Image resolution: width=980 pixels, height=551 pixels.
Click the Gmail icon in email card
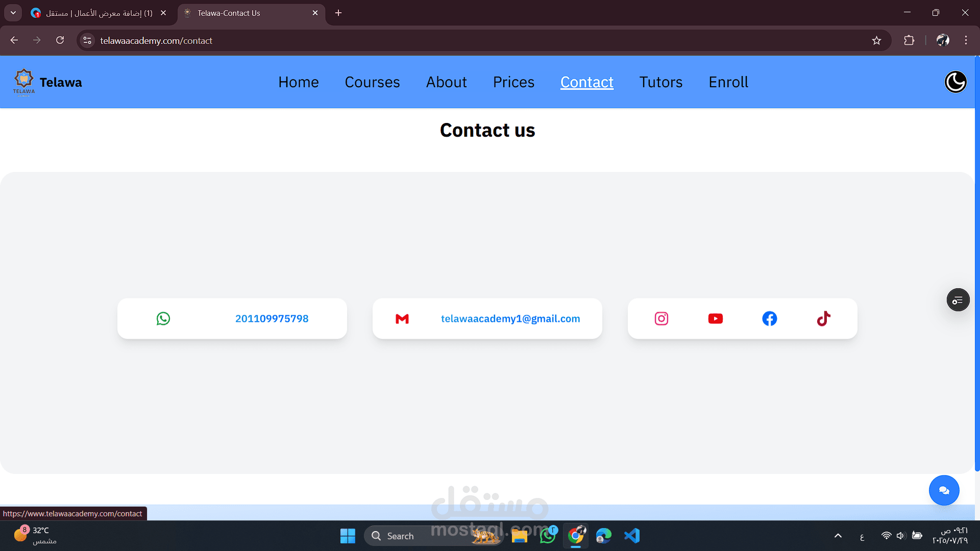pyautogui.click(x=402, y=319)
